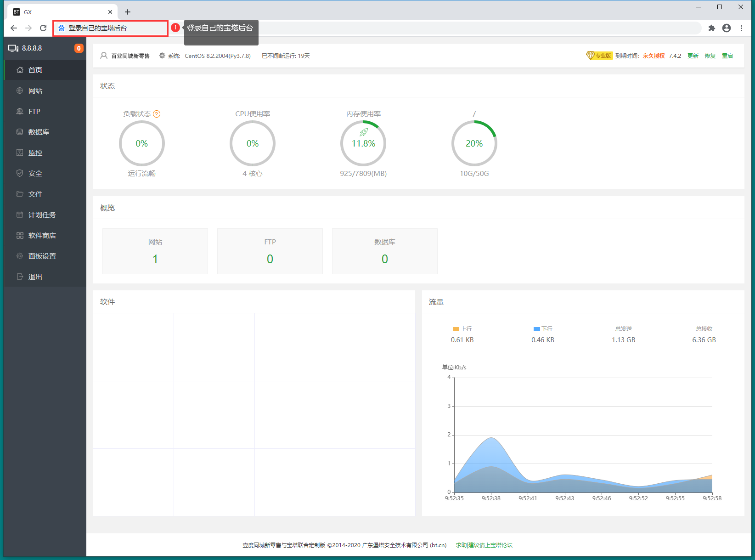Click the 修复 link in header
Viewport: 755px width, 560px height.
pos(710,56)
